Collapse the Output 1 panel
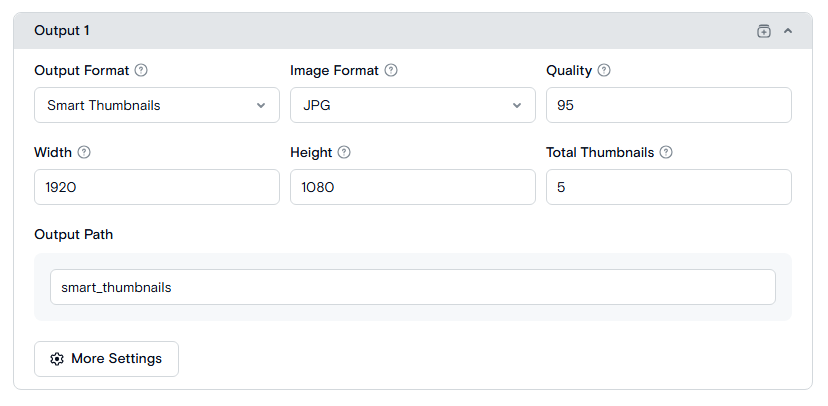The image size is (828, 406). pyautogui.click(x=788, y=31)
